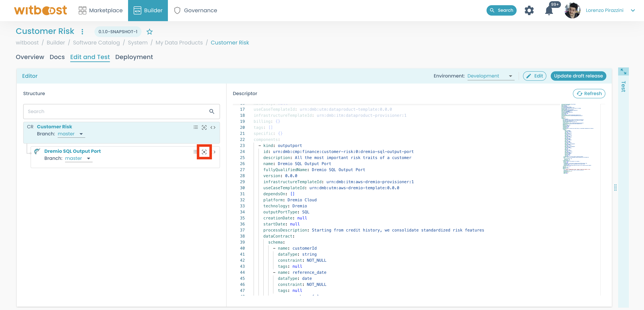Click Customer Risk code brackets icon
The width and height of the screenshot is (644, 310).
tap(213, 127)
